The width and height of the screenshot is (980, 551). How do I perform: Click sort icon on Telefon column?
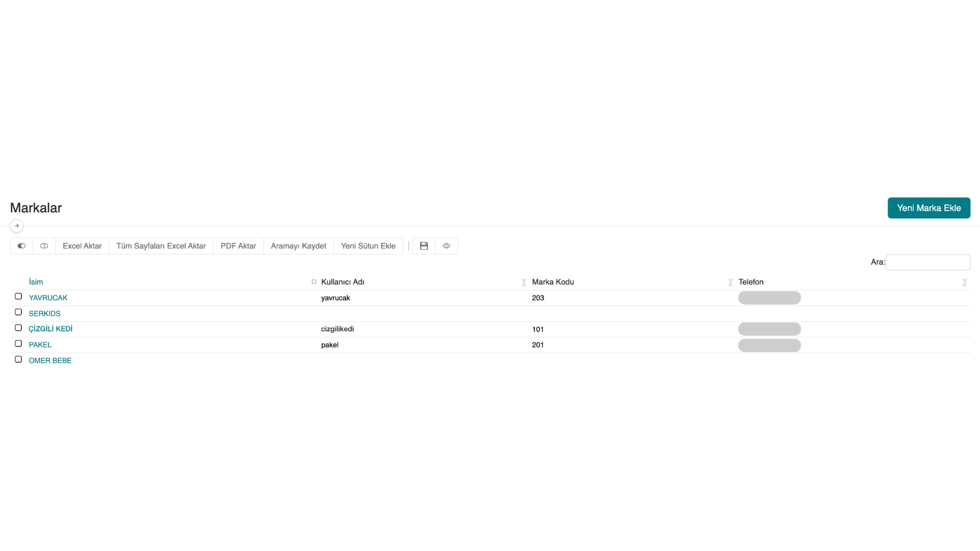click(x=964, y=282)
